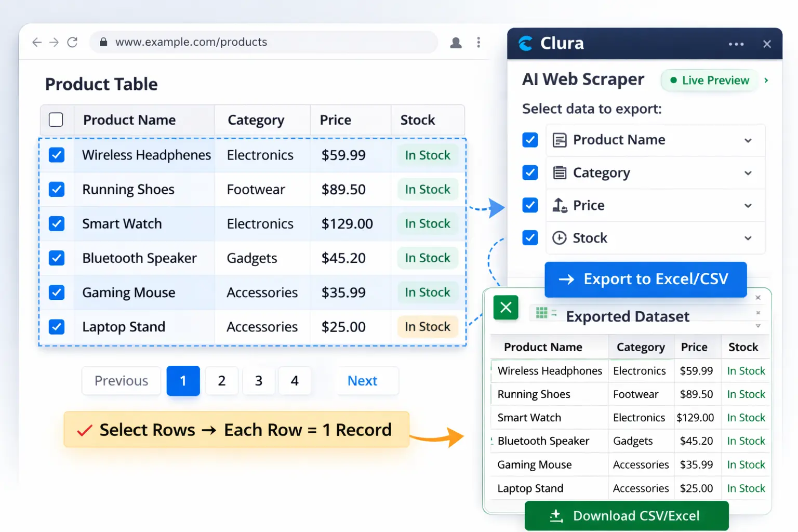Click the browser page reload icon
This screenshot has width=798, height=532.
[x=72, y=42]
